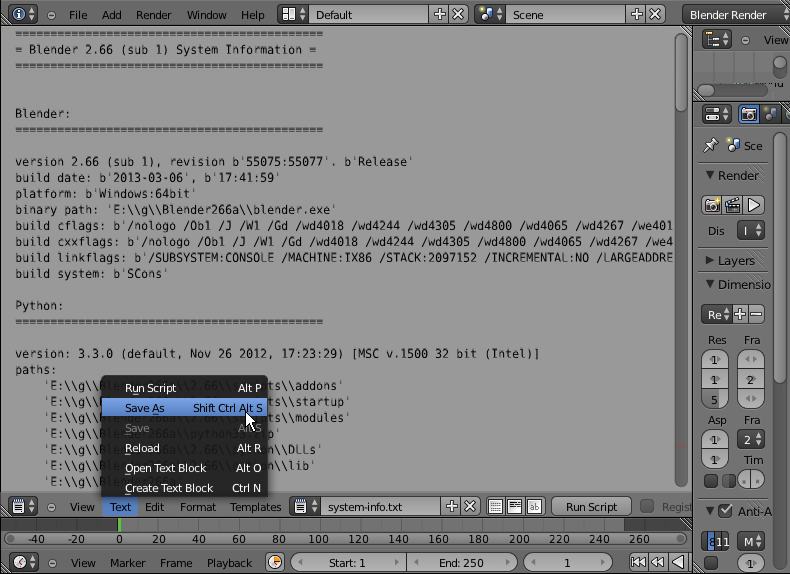The height and width of the screenshot is (574, 790).
Task: Create a new text block
Action: pos(451,506)
